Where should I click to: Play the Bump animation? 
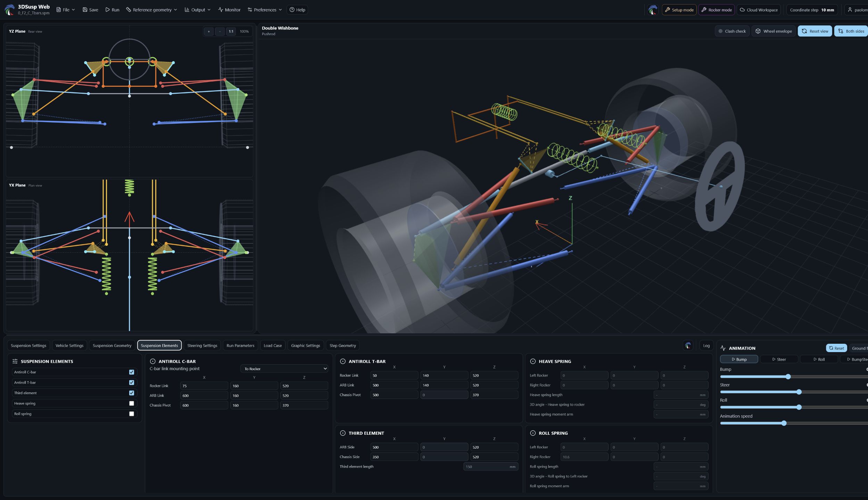pos(739,359)
